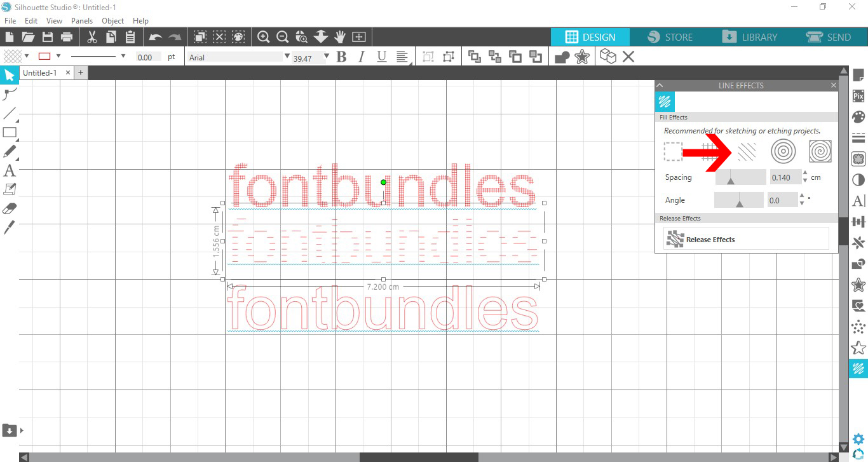
Task: Open the Trace panel icon
Action: (x=858, y=159)
